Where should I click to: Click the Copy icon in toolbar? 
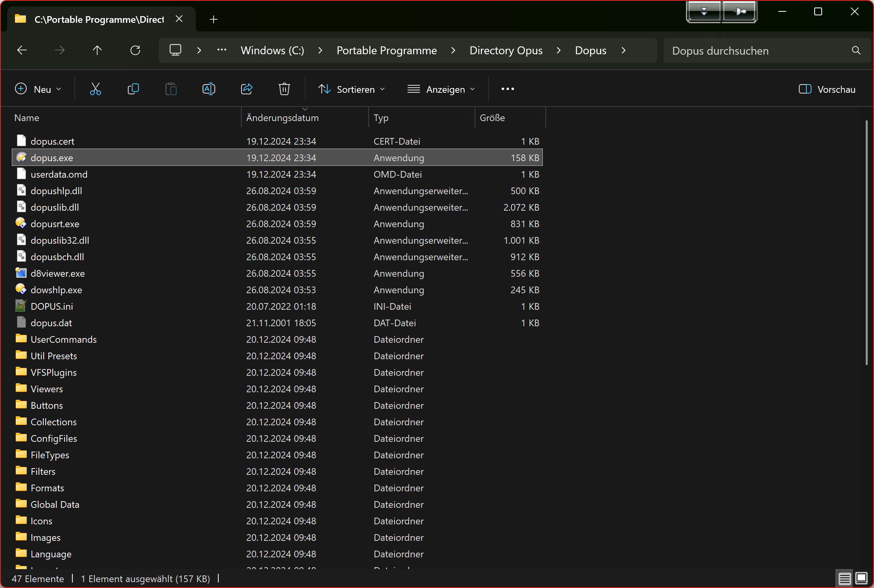133,89
